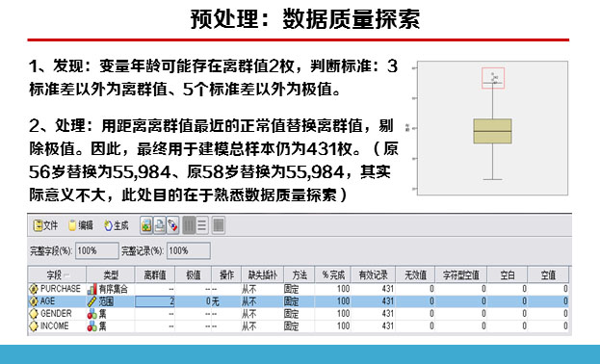Viewport: 600px width, 364px height.
Task: Sort by the 字段 column header
Action: 57,274
